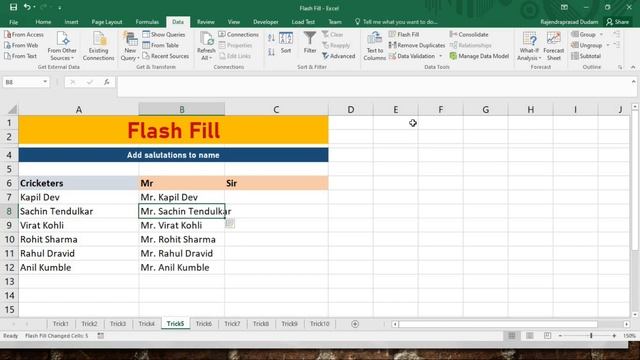Open What-If Analysis menu
This screenshot has height=360, width=640.
(x=529, y=46)
